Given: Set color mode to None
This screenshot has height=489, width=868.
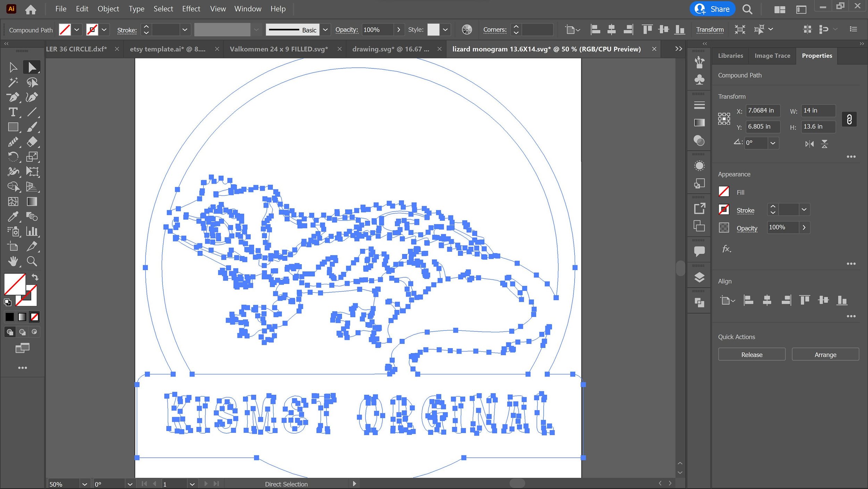Looking at the screenshot, I should coord(34,317).
